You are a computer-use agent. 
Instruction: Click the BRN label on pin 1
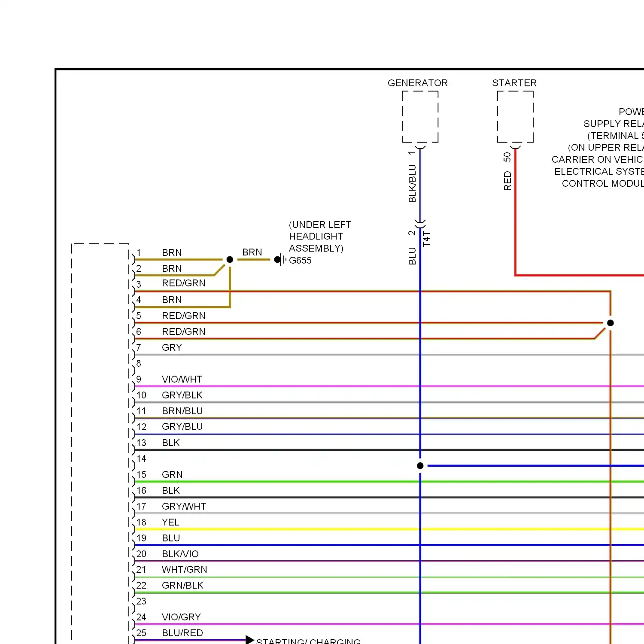click(x=172, y=252)
